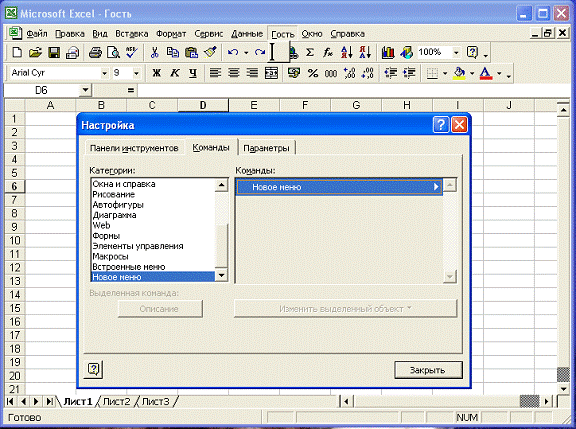Insert AutoSum with the sigma icon
576x429 pixels.
310,53
